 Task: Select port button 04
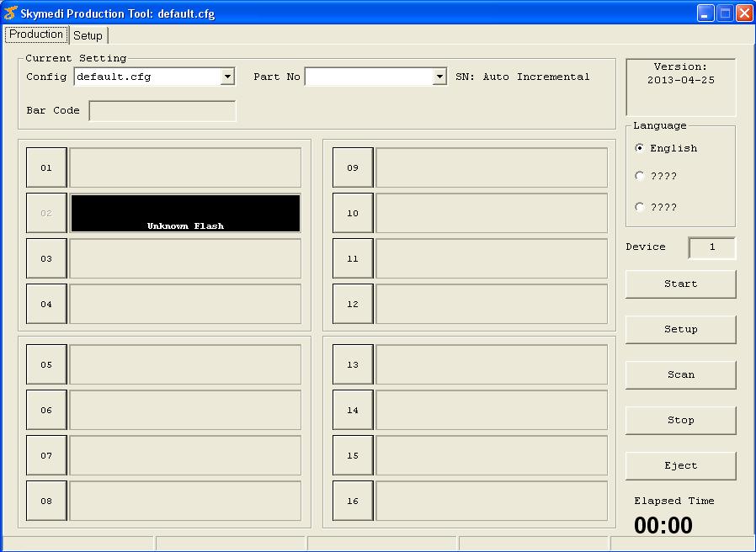pyautogui.click(x=46, y=304)
